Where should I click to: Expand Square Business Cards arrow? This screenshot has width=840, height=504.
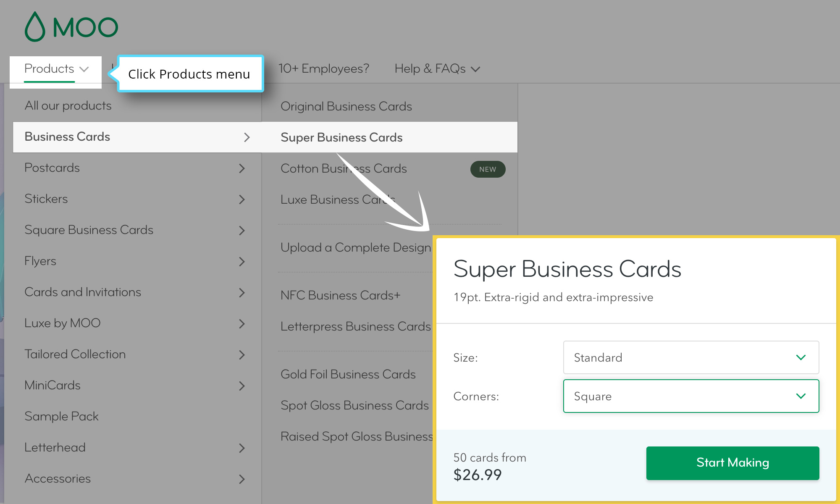pyautogui.click(x=242, y=231)
